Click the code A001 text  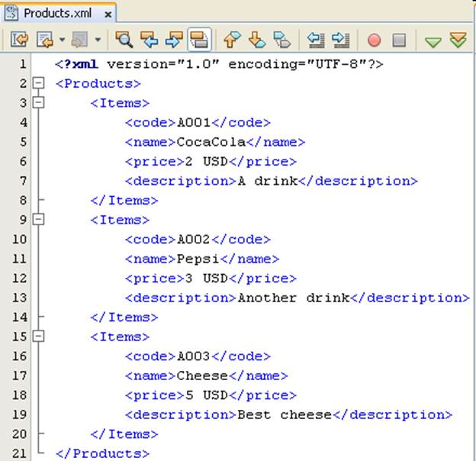pos(194,123)
